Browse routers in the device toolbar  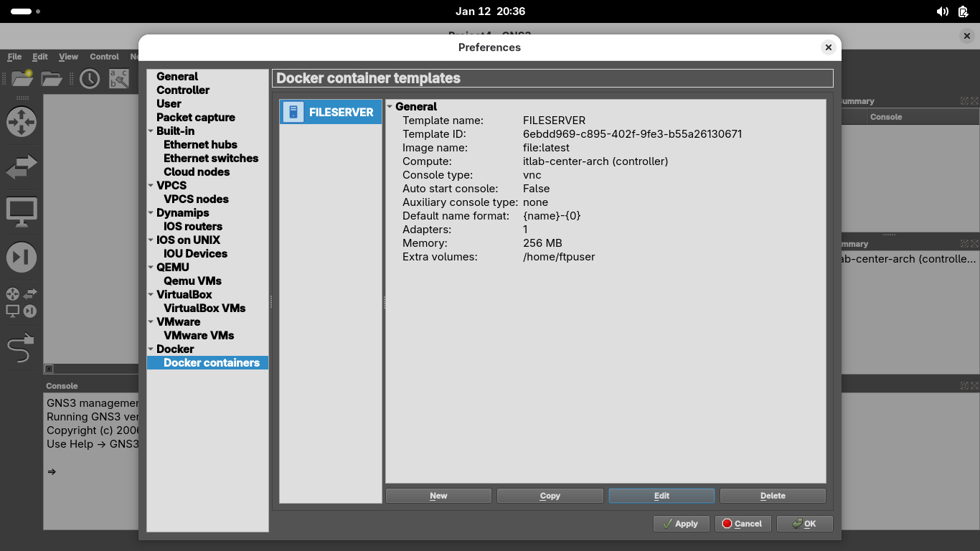click(21, 122)
